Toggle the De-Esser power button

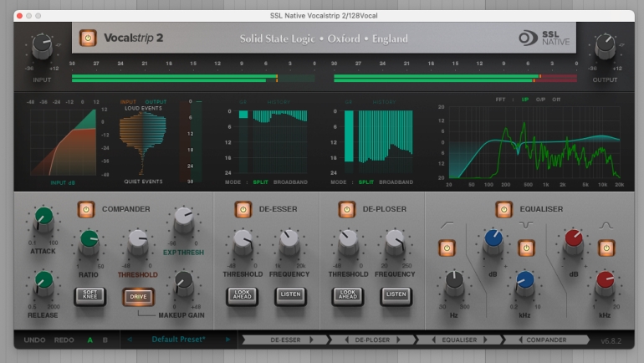tap(243, 209)
